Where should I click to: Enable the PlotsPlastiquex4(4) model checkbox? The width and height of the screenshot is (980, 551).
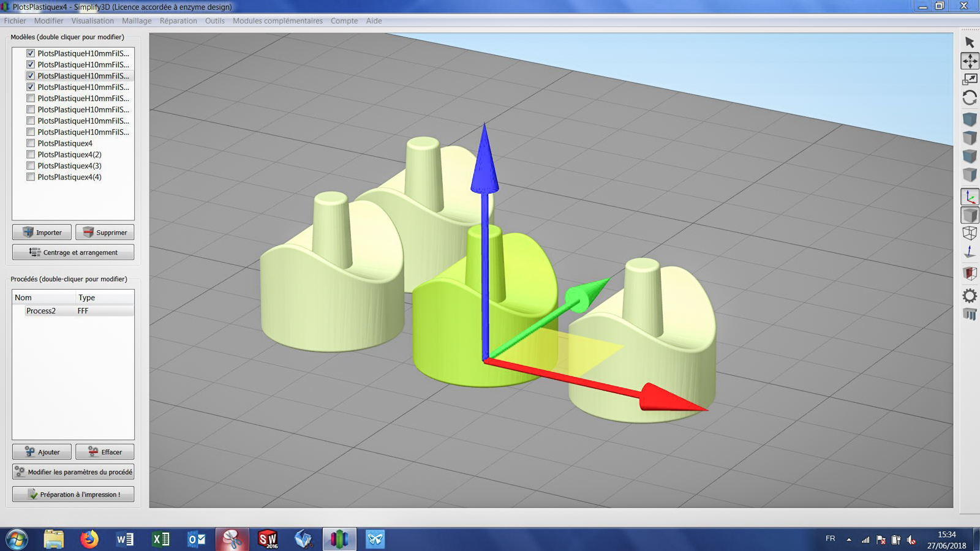31,177
